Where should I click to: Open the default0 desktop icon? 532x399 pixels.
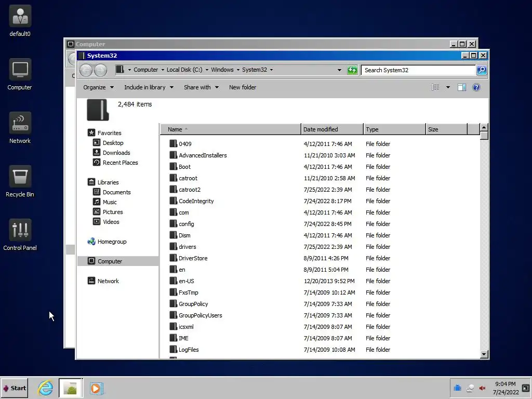[20, 21]
